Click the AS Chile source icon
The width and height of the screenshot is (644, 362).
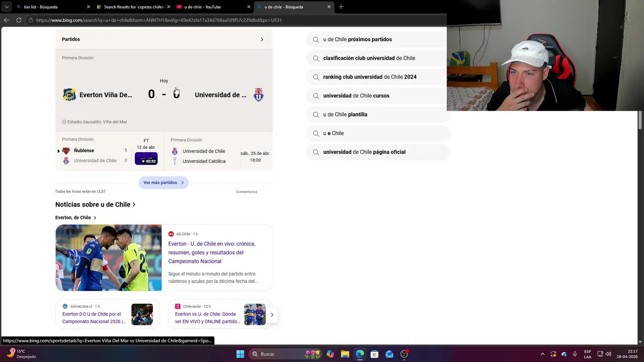coord(171,234)
